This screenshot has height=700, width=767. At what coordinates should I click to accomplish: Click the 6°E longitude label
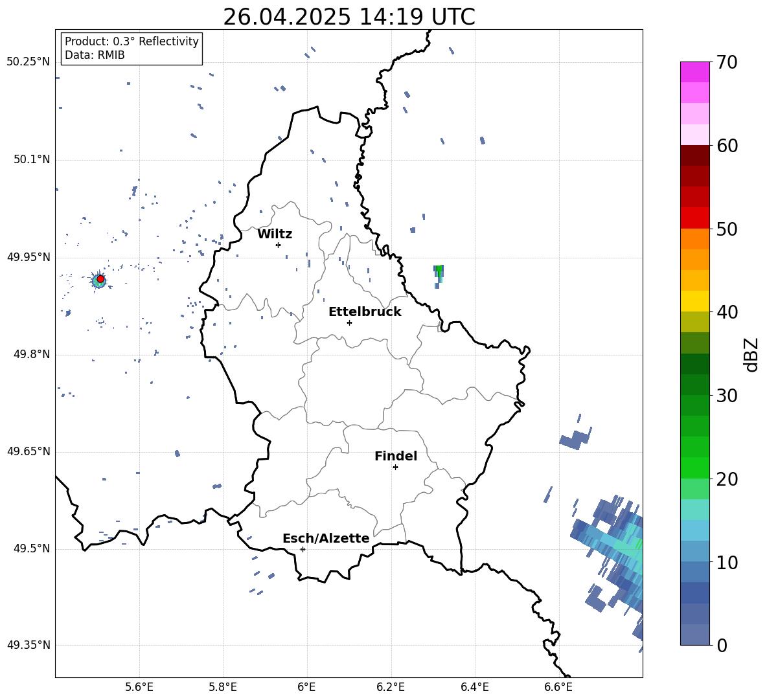pyautogui.click(x=306, y=687)
